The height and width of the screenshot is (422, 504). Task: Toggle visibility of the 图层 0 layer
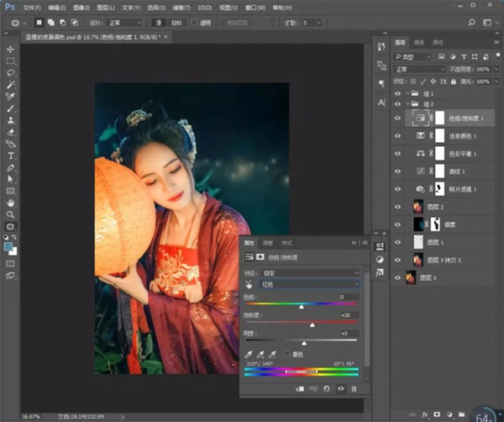pyautogui.click(x=398, y=277)
